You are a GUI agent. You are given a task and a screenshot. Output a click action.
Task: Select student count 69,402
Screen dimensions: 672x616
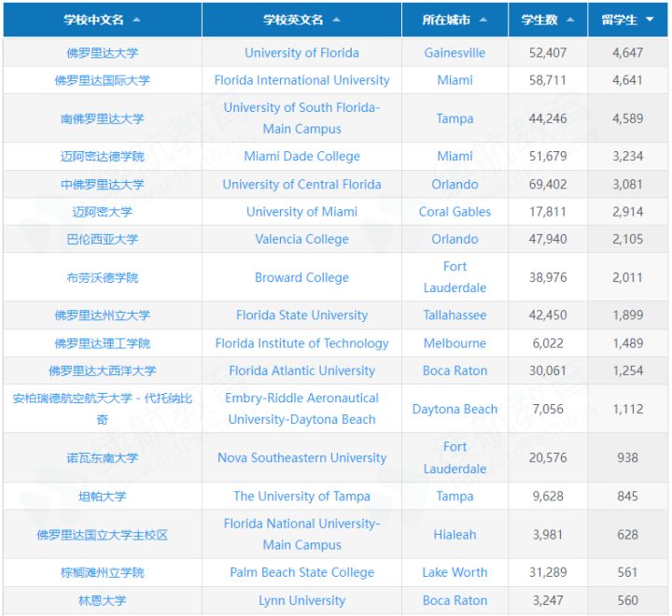[x=548, y=184]
